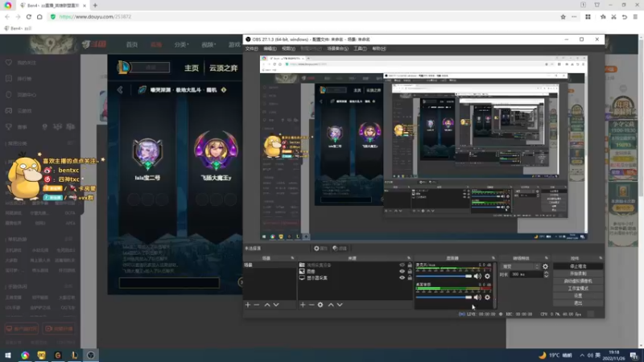This screenshot has width=644, height=362.
Task: Remove the selected source in OBS
Action: pos(312,305)
